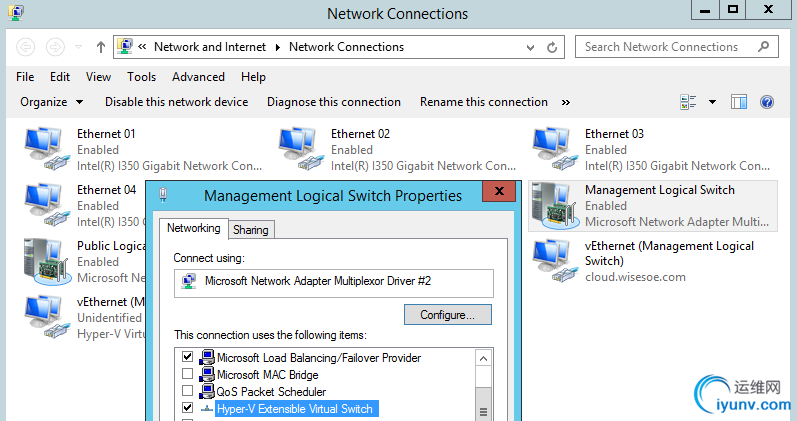Show the preview pane

click(x=739, y=102)
